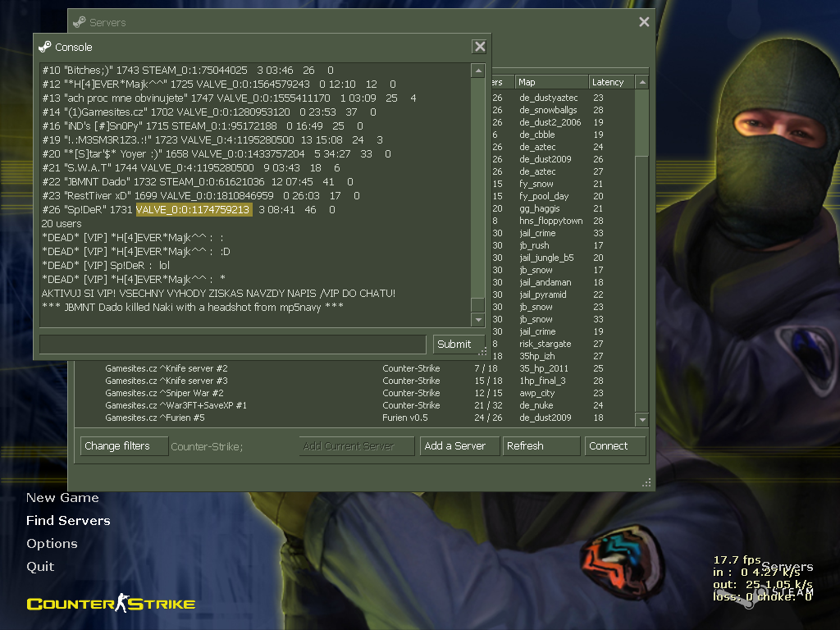Select Gamesites.cz ^War3FT+SaveXP #1 row
This screenshot has height=630, width=840.
354,405
